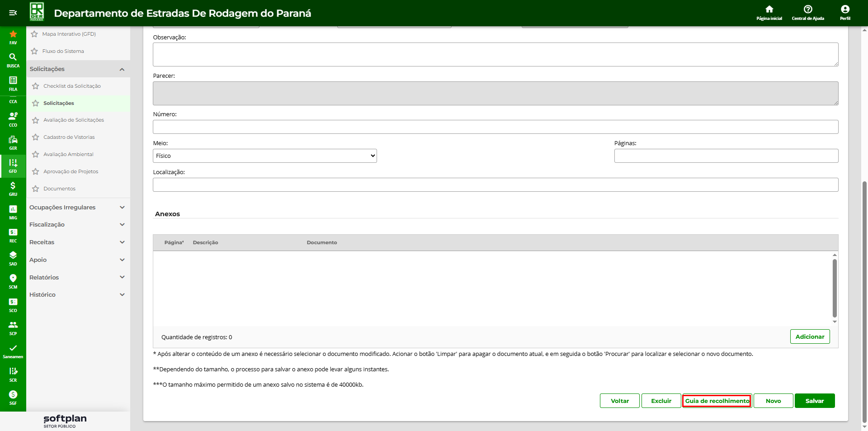Star the Avaliação Ambiental menu item
The height and width of the screenshot is (431, 868).
click(x=36, y=154)
